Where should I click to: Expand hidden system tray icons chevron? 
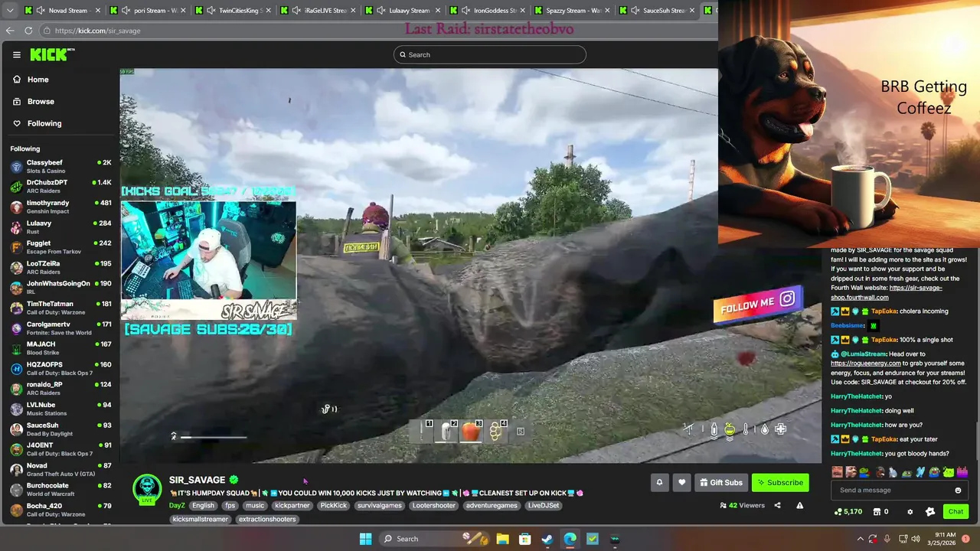click(860, 539)
